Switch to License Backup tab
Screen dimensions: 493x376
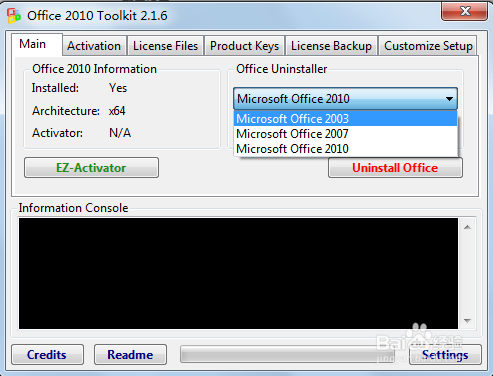tap(331, 46)
